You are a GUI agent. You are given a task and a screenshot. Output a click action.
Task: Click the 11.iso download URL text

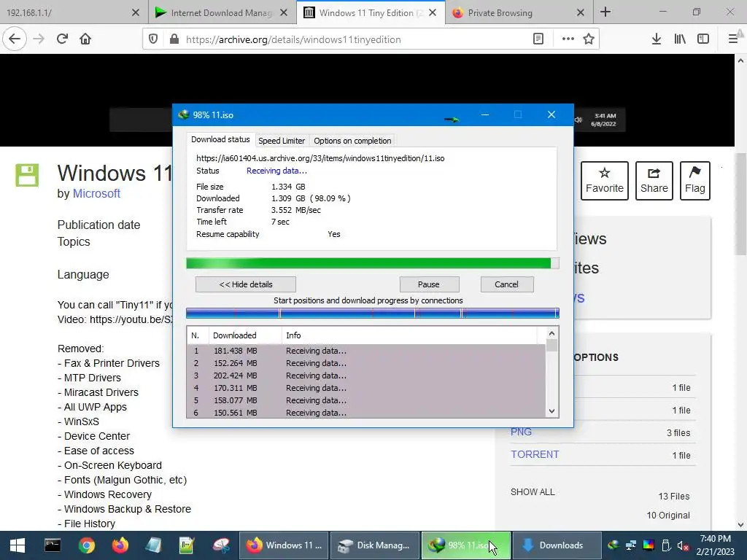(x=320, y=158)
